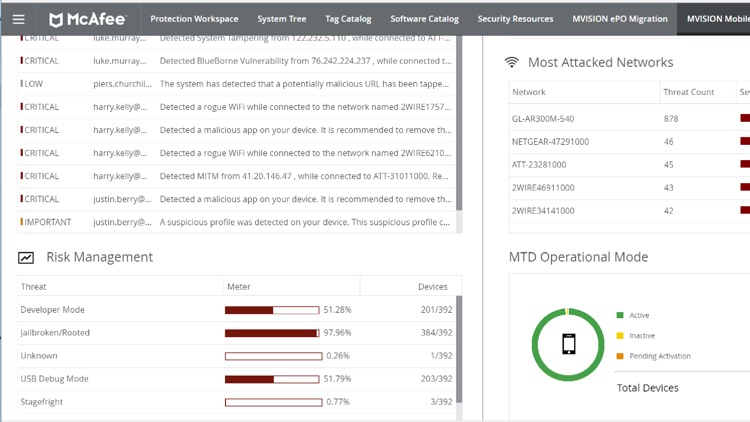Click the Unknown threat meter bar

point(274,356)
